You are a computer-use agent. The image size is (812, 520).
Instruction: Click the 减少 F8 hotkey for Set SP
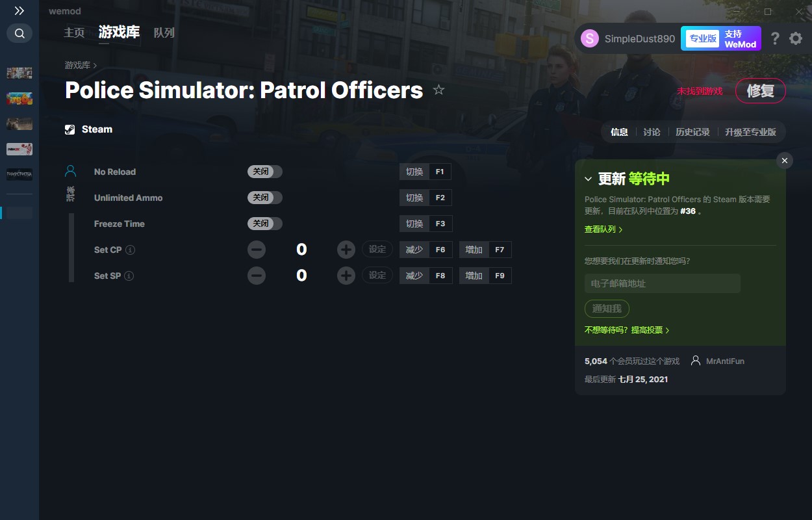click(425, 276)
